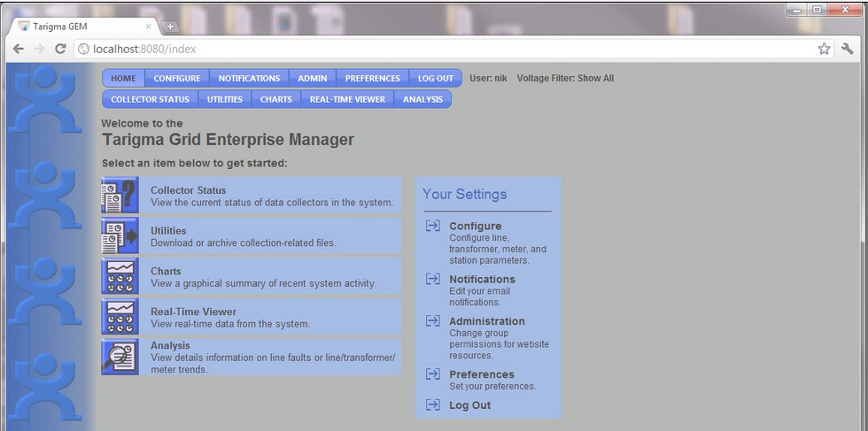The height and width of the screenshot is (431, 868).
Task: Click 'Download or archive collection-related files.' text
Action: (x=244, y=242)
